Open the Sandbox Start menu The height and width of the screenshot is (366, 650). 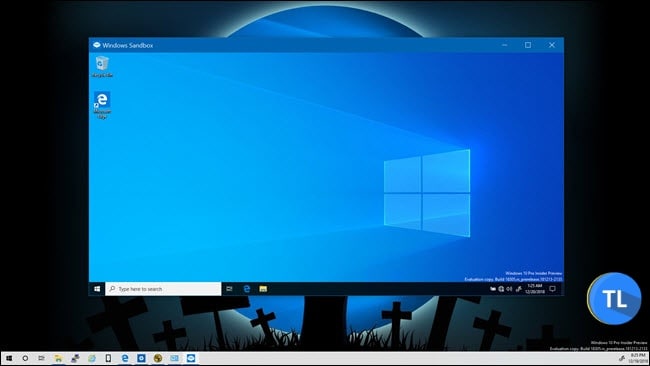click(x=97, y=289)
